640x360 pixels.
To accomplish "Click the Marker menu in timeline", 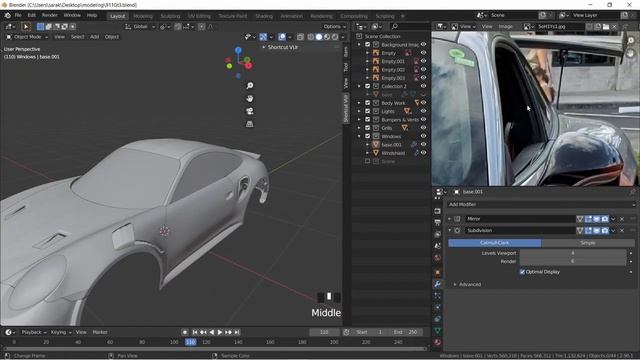I will 100,332.
